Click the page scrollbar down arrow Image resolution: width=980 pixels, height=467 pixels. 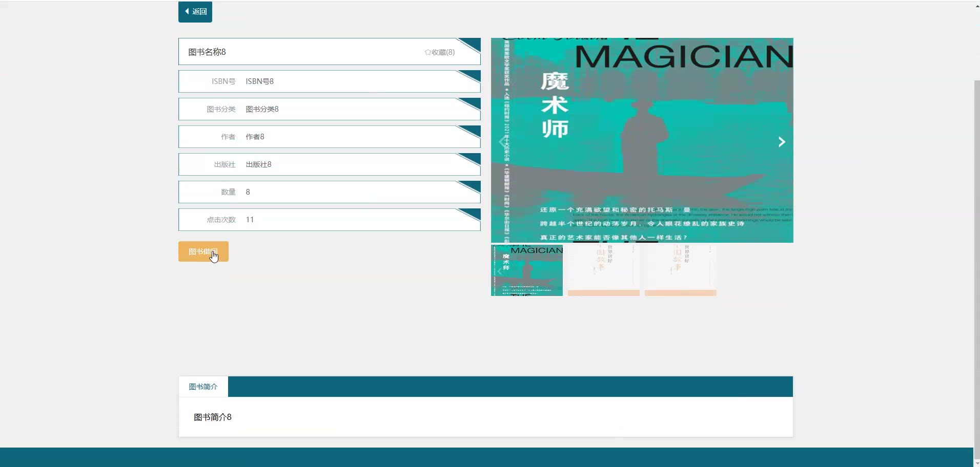976,463
